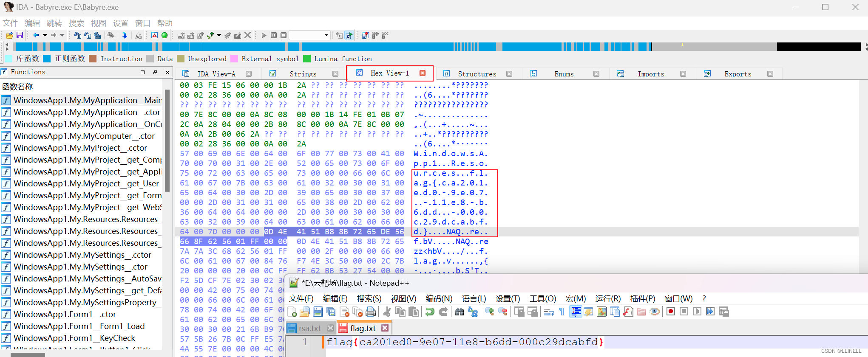Toggle show all characters pilcrow icon
The image size is (868, 357).
[x=562, y=312]
